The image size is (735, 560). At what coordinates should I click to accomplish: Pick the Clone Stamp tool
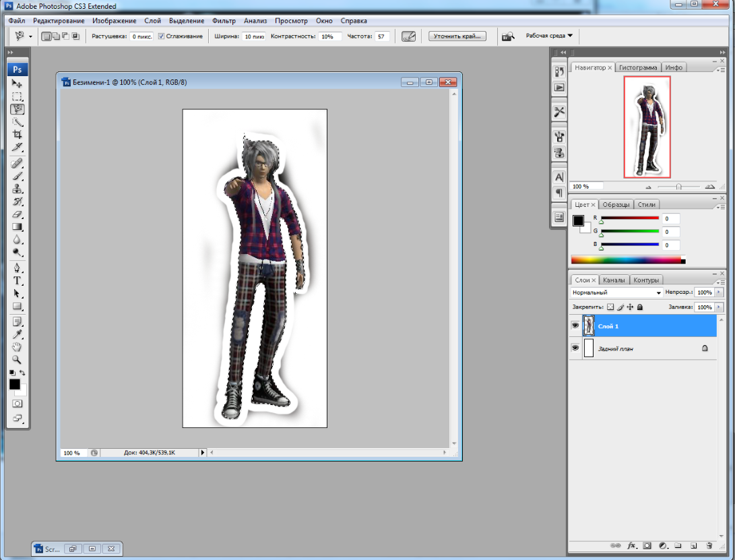click(x=18, y=189)
